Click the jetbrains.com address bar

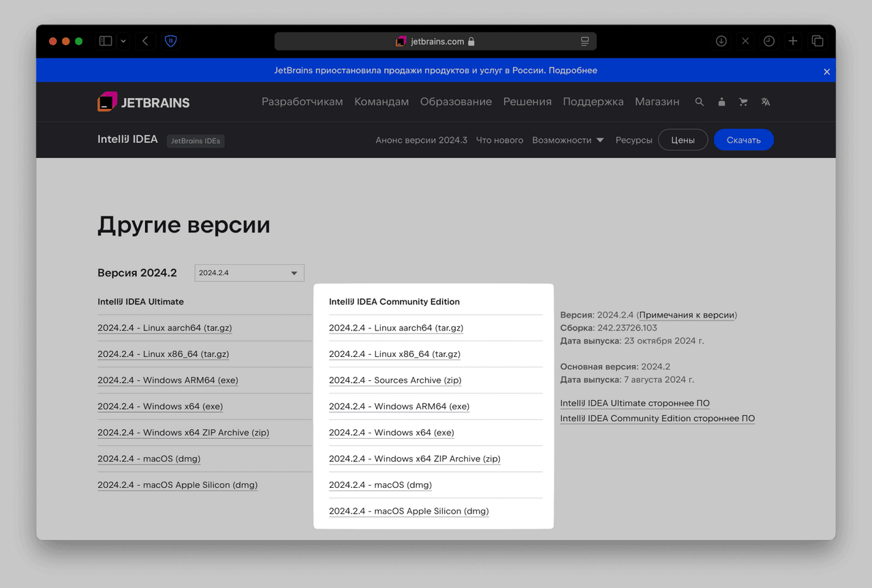click(x=436, y=41)
